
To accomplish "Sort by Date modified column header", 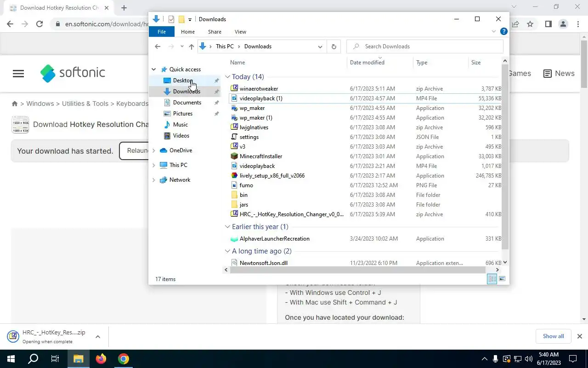I will [x=367, y=63].
